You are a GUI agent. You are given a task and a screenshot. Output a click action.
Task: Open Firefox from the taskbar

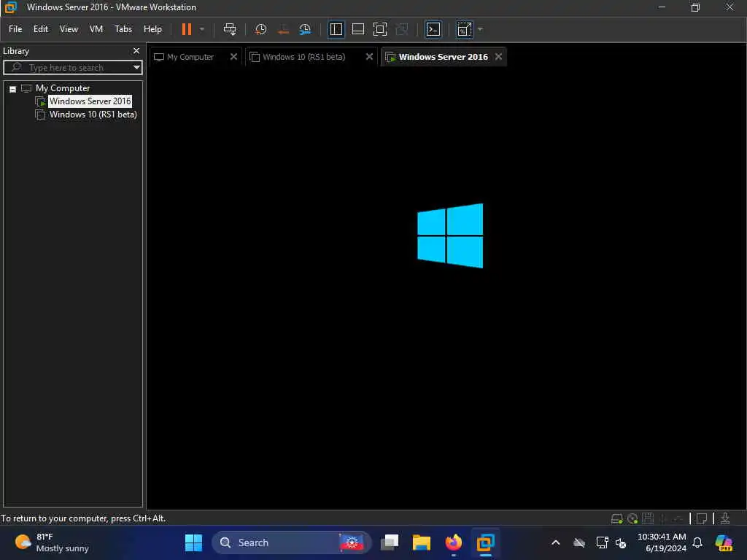coord(454,542)
